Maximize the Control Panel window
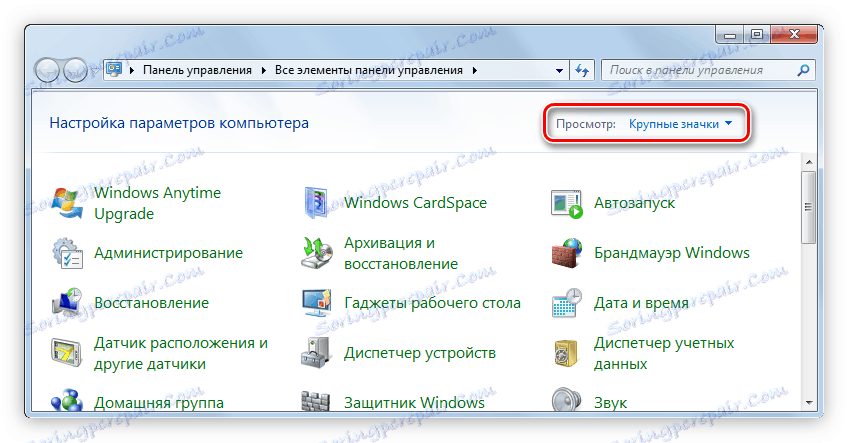This screenshot has height=443, width=849. point(757,35)
